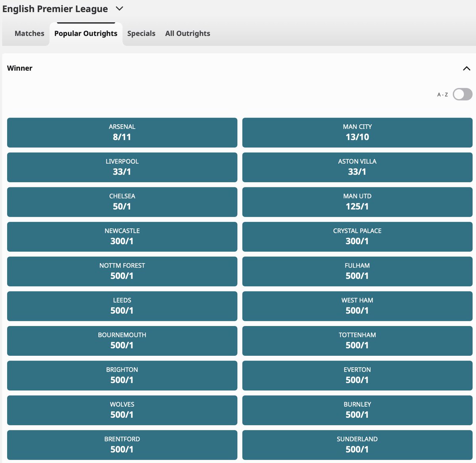Screen dimensions: 476x463
Task: Select Aston Villa at 33/1
Action: click(x=357, y=167)
